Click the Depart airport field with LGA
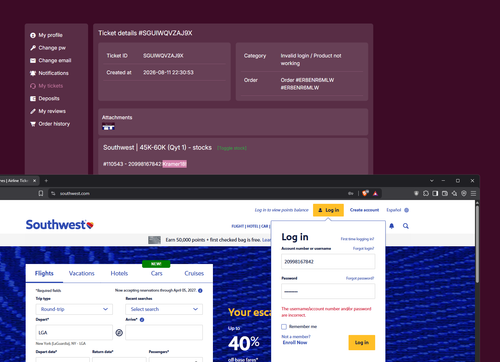The image size is (500, 362). [74, 332]
